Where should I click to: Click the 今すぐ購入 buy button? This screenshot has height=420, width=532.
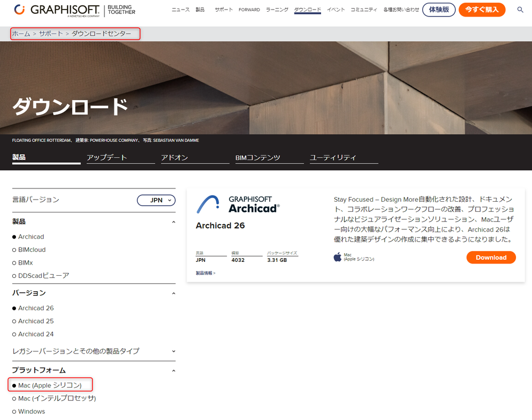482,10
